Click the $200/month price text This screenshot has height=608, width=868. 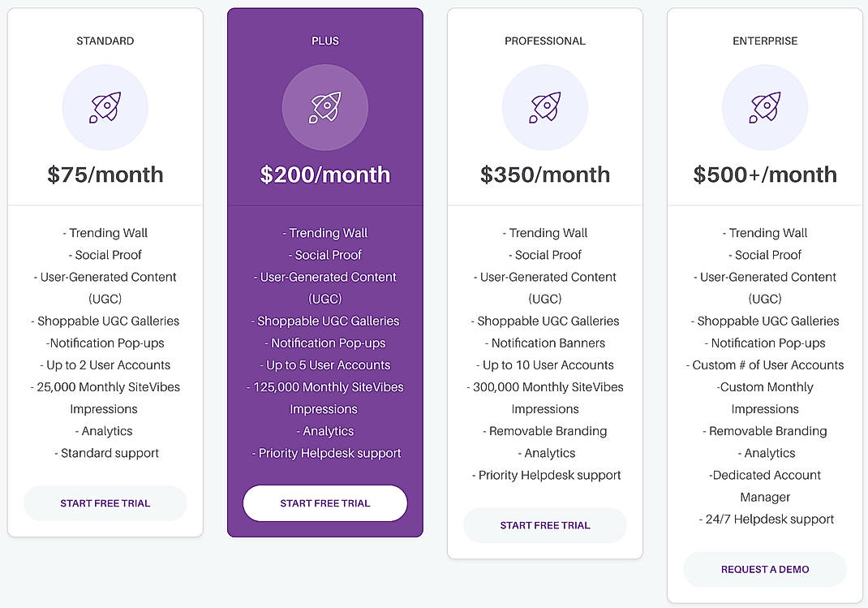coord(325,174)
